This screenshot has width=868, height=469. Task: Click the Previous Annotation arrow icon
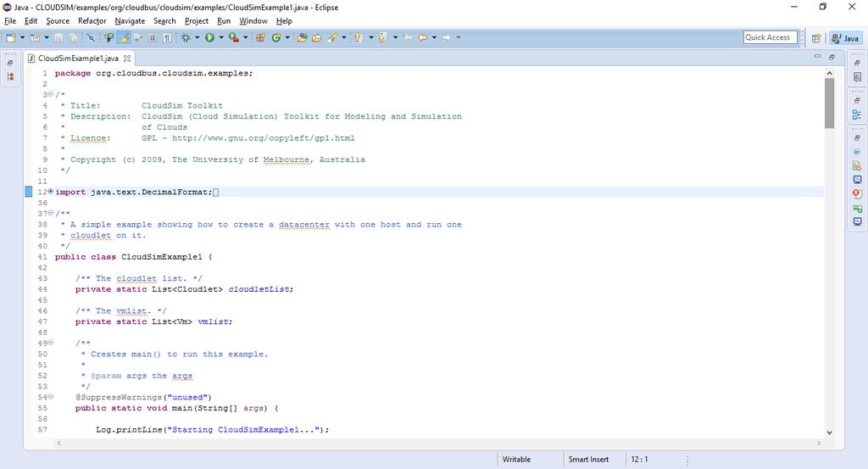pos(382,37)
